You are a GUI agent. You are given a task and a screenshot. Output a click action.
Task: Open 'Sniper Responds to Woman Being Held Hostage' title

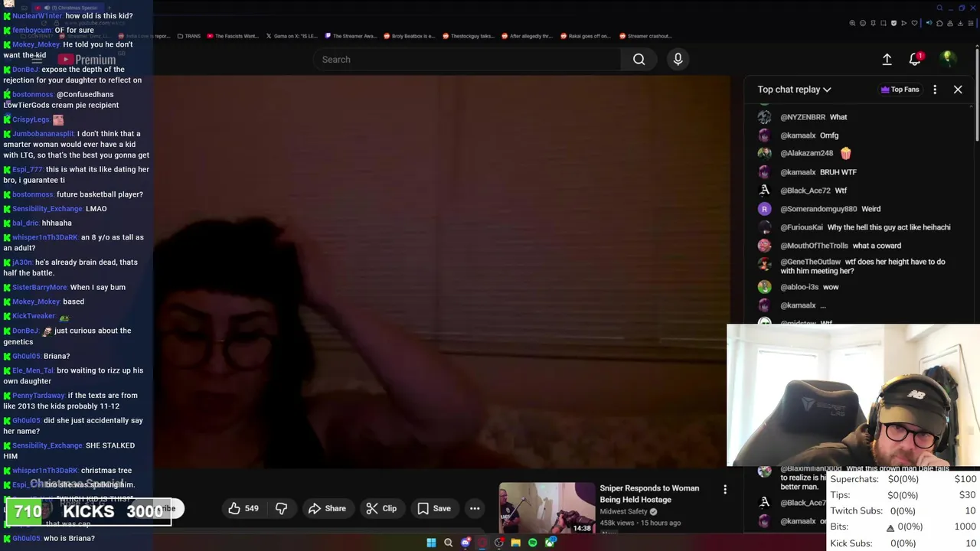point(649,494)
